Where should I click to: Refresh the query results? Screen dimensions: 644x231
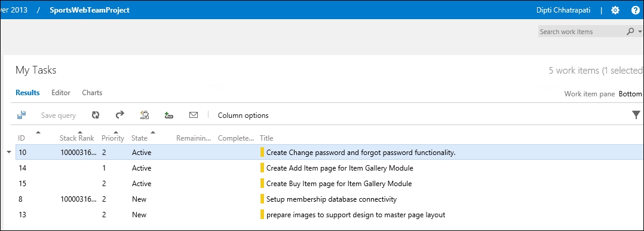point(96,115)
